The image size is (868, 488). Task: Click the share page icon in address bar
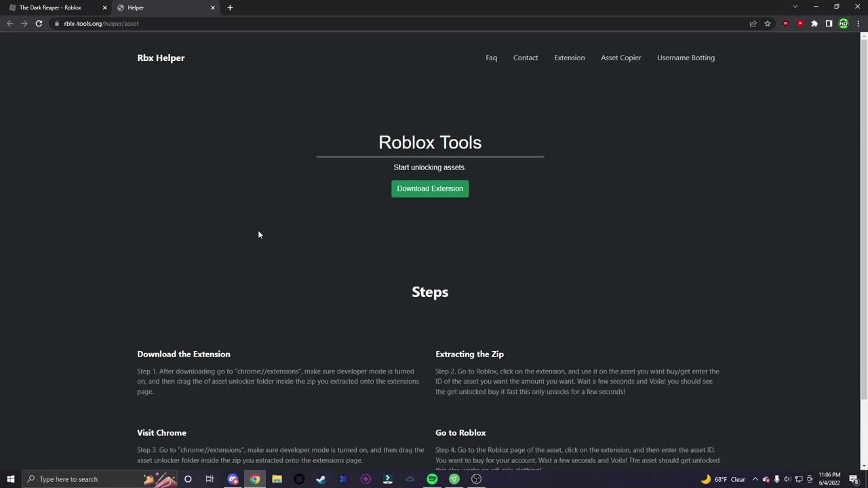tap(753, 24)
